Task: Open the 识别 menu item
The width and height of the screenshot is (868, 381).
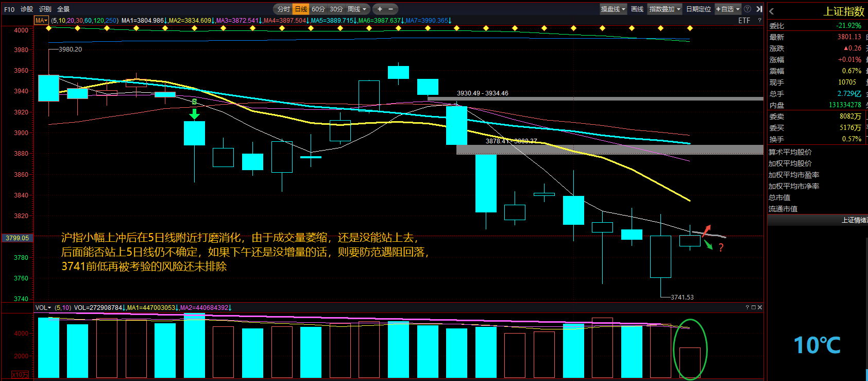Action: click(45, 9)
